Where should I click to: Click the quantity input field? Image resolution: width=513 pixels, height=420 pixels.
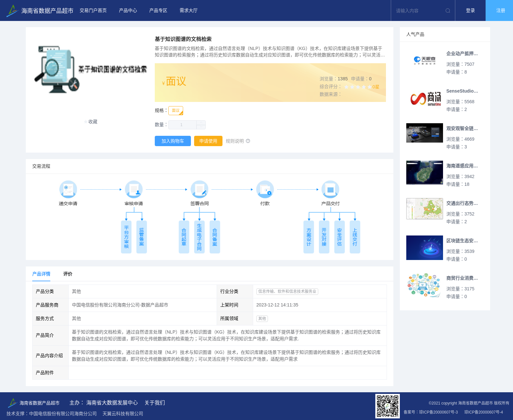(x=183, y=125)
